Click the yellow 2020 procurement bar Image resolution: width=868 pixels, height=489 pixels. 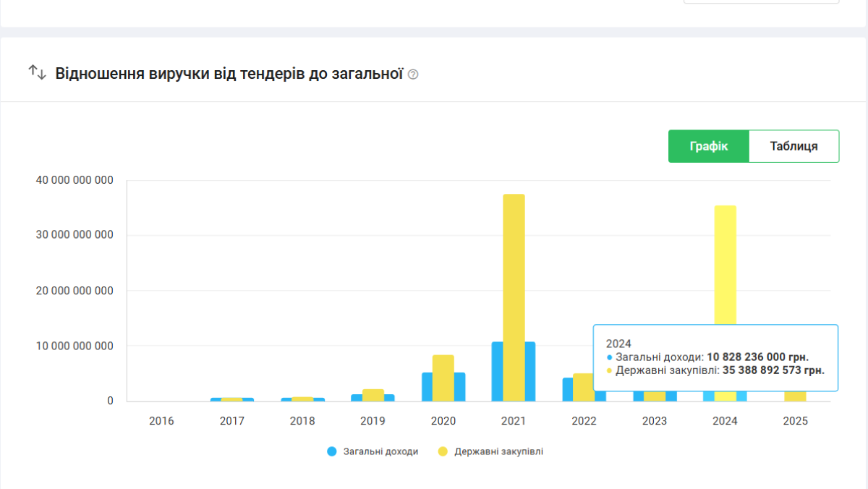click(x=443, y=376)
